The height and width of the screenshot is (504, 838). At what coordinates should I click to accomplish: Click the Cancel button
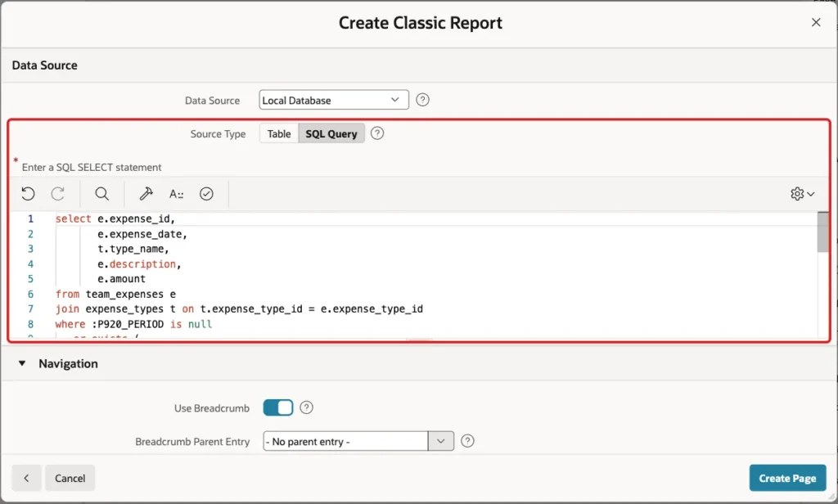pos(70,478)
